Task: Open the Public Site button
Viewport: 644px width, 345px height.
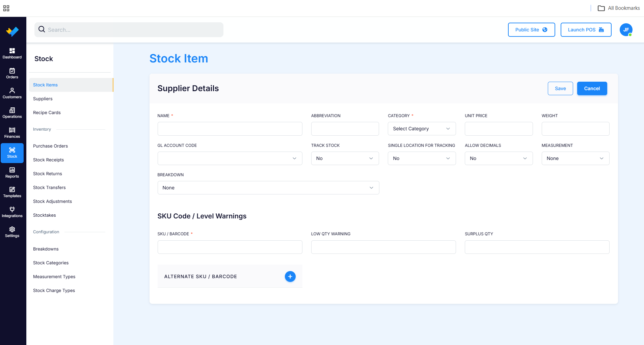Action: tap(532, 30)
